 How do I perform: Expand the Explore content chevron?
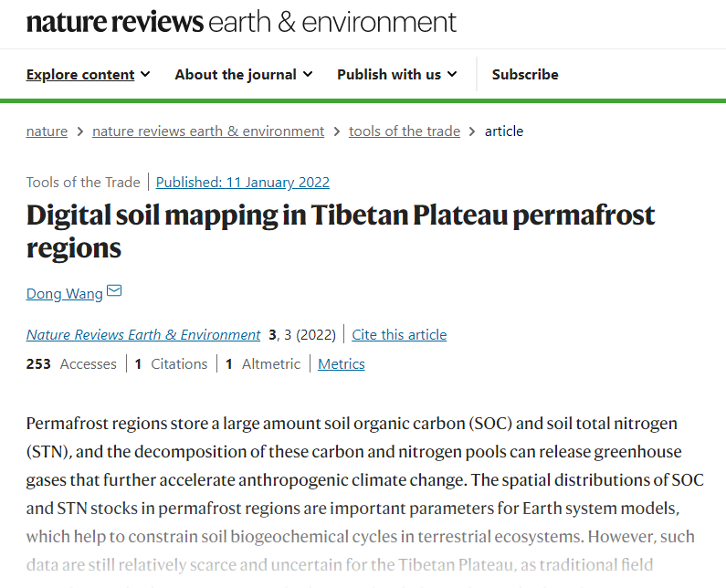coord(146,75)
